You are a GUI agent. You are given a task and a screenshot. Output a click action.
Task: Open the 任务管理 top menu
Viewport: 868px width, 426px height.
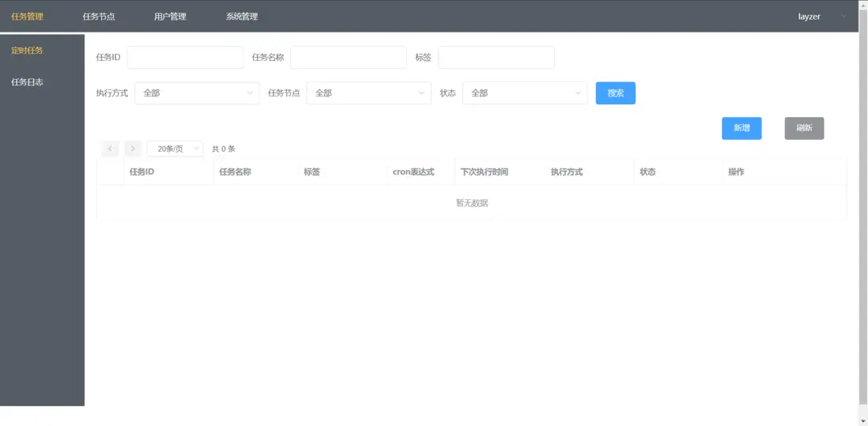(x=27, y=17)
